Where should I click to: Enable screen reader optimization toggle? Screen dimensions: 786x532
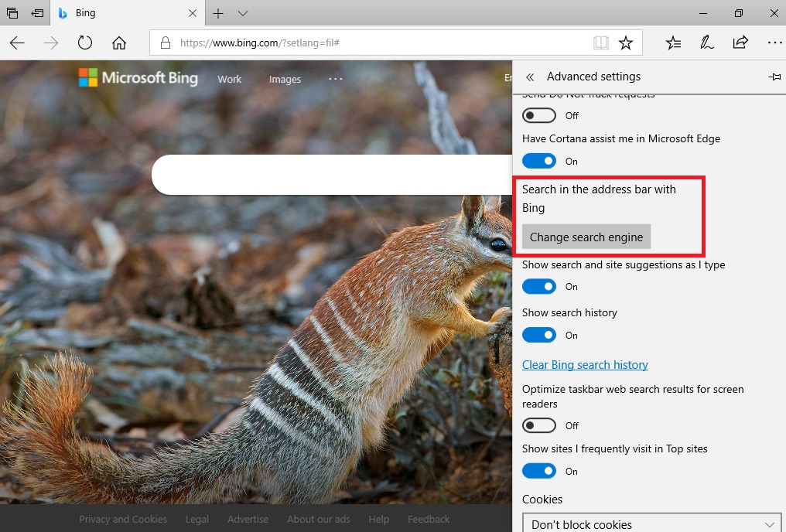(x=539, y=425)
